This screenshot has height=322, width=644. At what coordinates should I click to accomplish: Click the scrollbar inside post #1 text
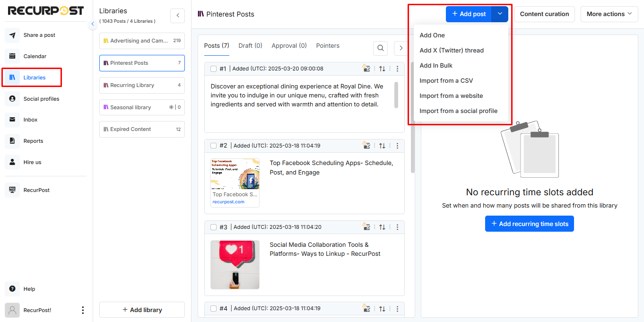pyautogui.click(x=396, y=95)
